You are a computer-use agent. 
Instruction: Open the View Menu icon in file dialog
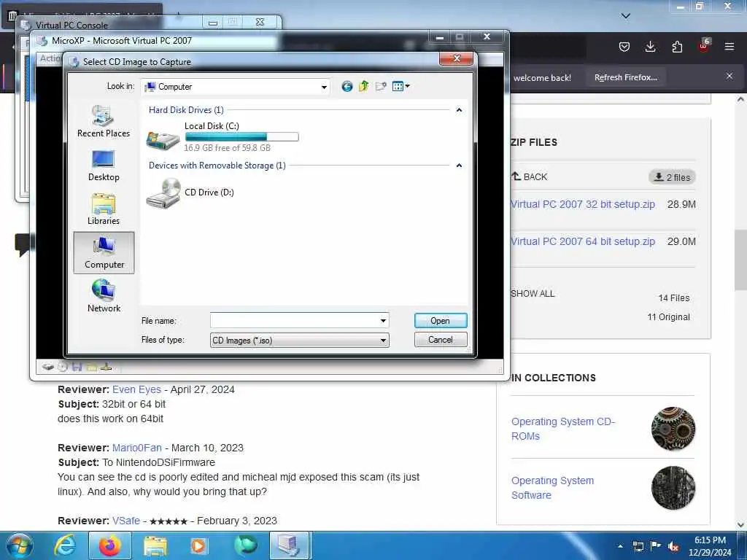[x=400, y=86]
